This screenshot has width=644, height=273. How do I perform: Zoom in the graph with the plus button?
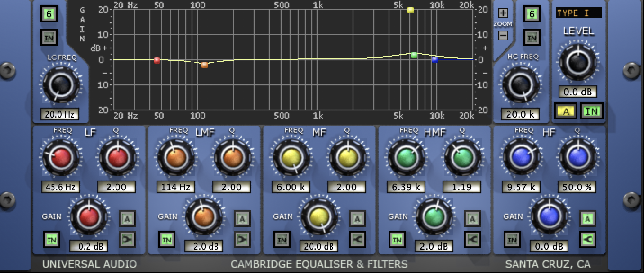click(x=503, y=13)
